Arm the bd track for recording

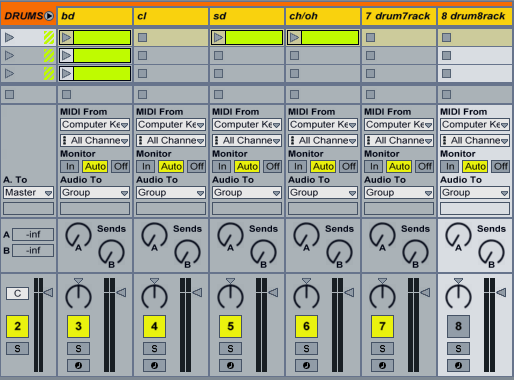click(78, 365)
